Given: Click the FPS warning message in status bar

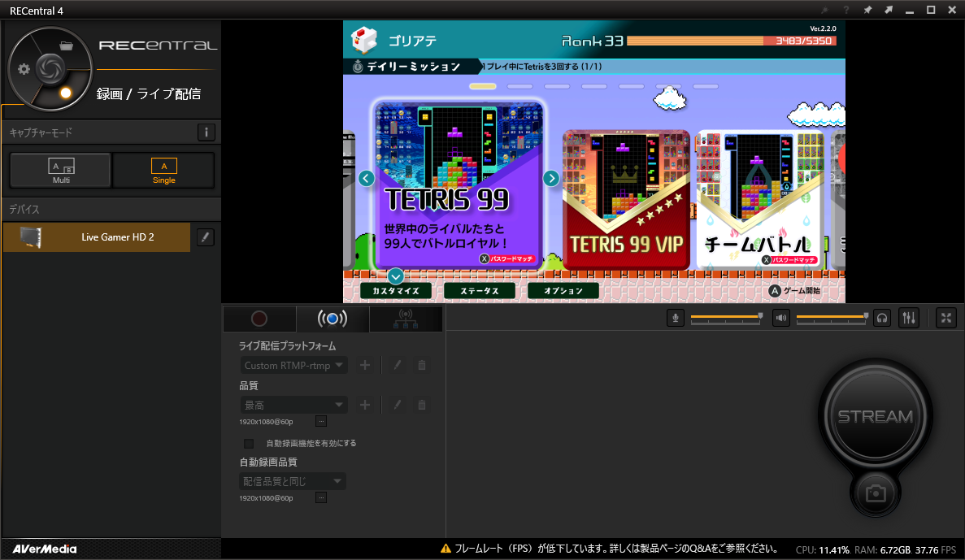Looking at the screenshot, I should (616, 549).
